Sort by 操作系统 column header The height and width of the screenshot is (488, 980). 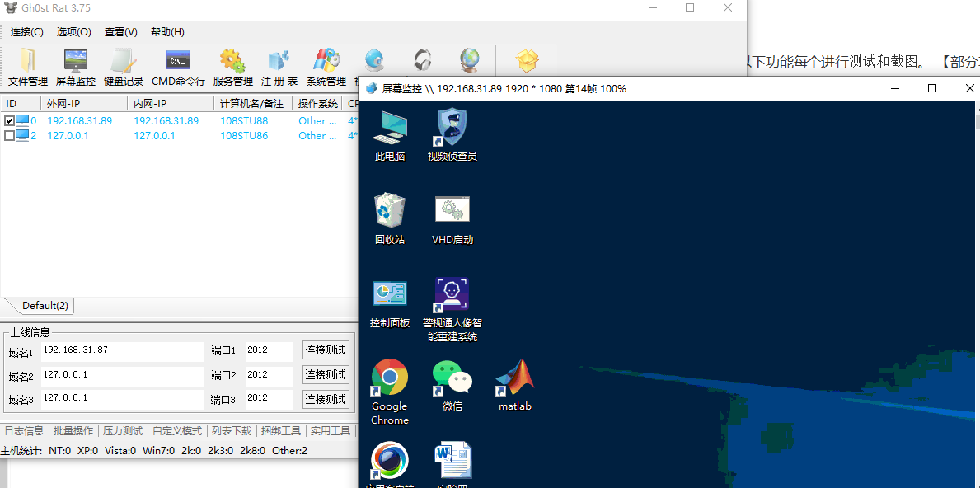(318, 104)
